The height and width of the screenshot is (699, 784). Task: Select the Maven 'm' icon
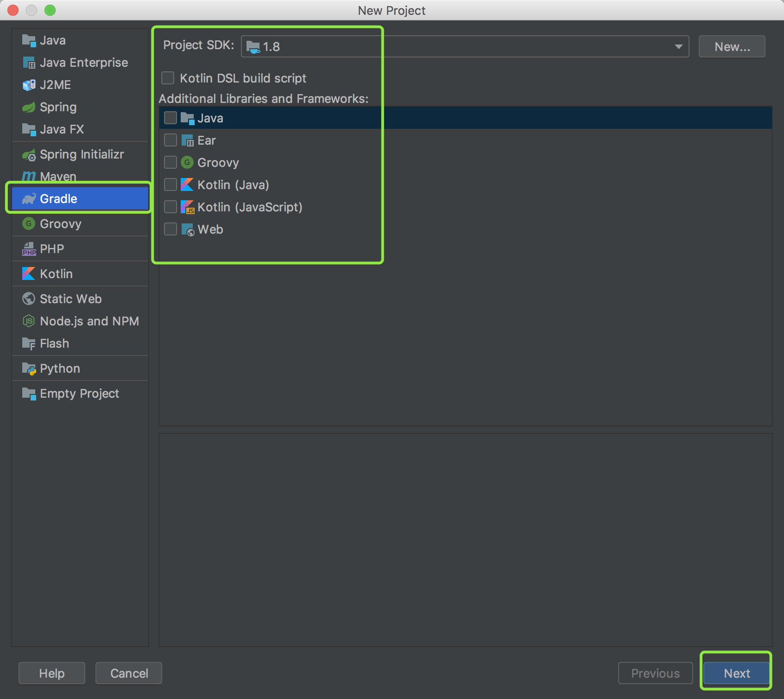(29, 176)
